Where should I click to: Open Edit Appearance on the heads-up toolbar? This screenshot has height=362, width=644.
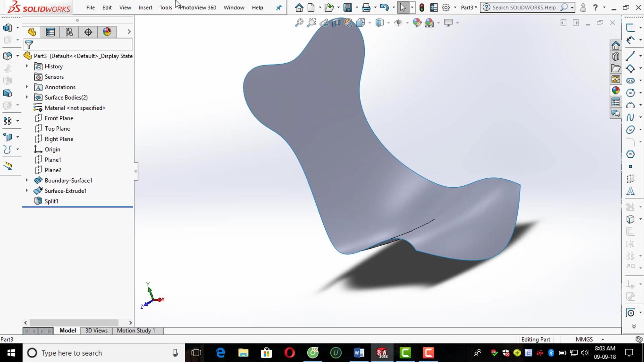(417, 22)
